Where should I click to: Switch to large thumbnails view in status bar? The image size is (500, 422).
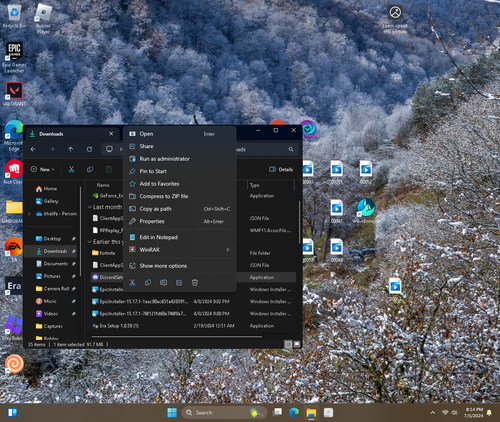coord(297,344)
